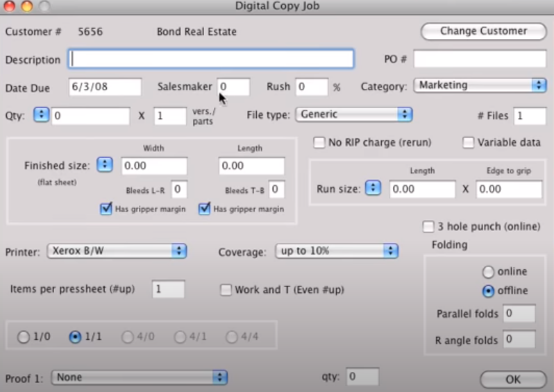Select the online folding radio button
Screen dimensions: 554x392
488,272
